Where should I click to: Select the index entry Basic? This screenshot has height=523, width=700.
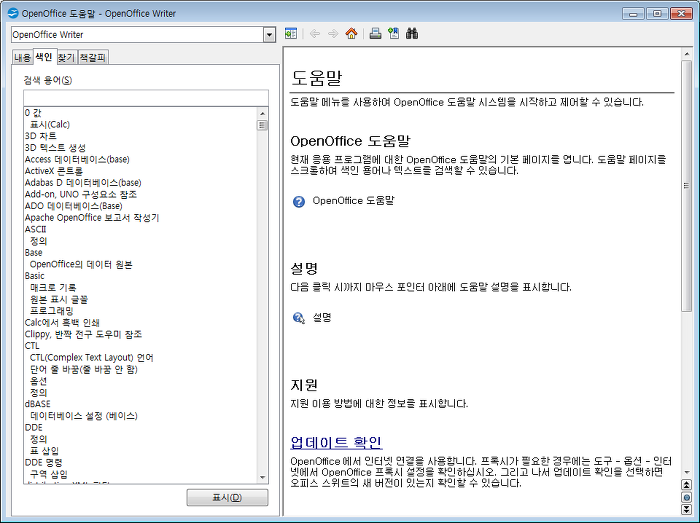point(34,276)
